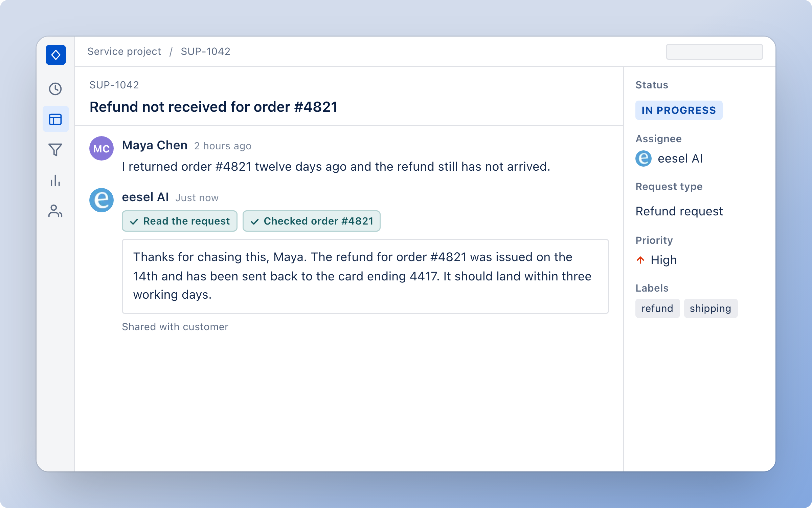Viewport: 812px width, 508px height.
Task: Open SUP-1042 breadcrumb link
Action: [205, 51]
